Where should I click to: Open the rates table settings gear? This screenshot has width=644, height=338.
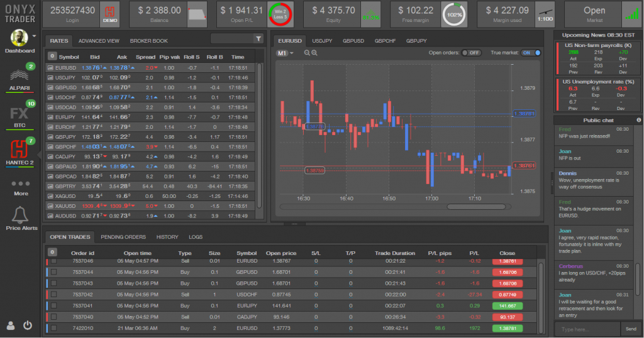tap(52, 57)
